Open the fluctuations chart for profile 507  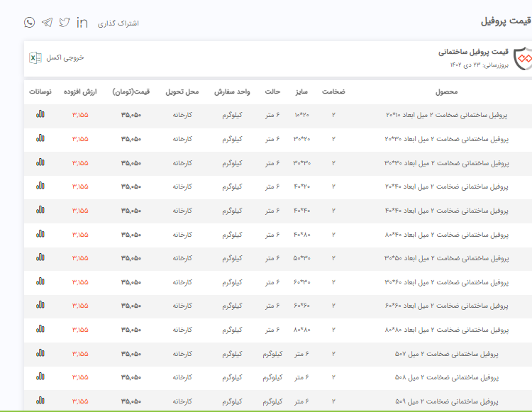pyautogui.click(x=40, y=353)
